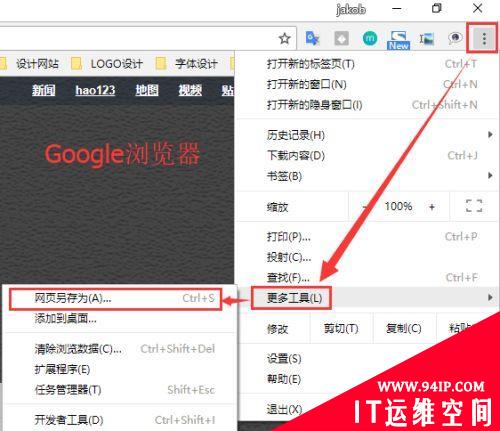Image resolution: width=500 pixels, height=431 pixels.
Task: Open the Google Translate extension icon
Action: [x=312, y=38]
